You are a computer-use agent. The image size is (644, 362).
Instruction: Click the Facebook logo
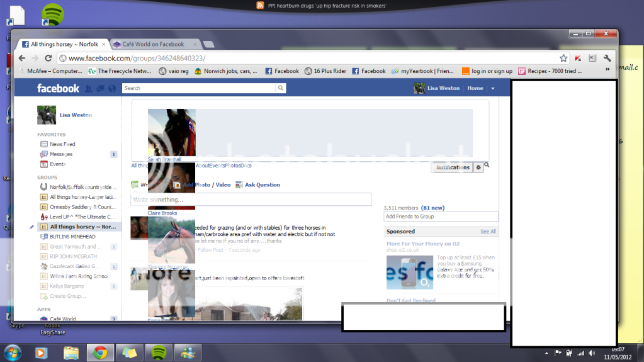point(58,88)
